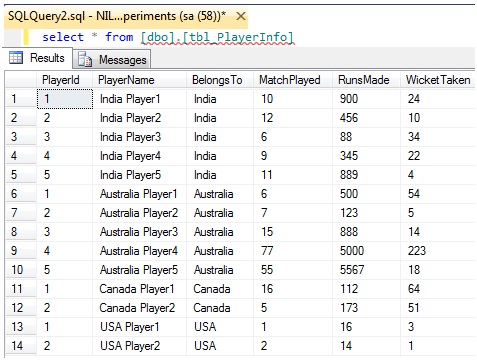Close the SQLQuery2.sql tab
The image size is (477, 361).
[241, 16]
